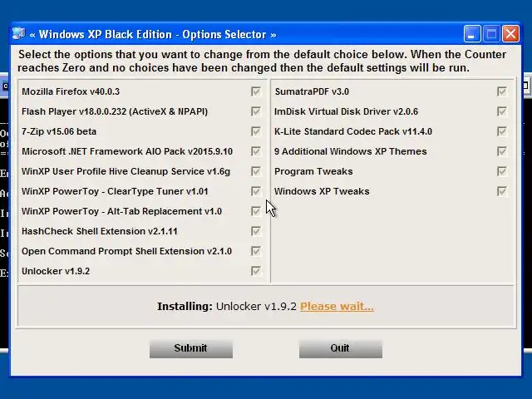Toggle Microsoft .NET Framework AIO Pack checkbox
This screenshot has width=532, height=399.
click(256, 151)
